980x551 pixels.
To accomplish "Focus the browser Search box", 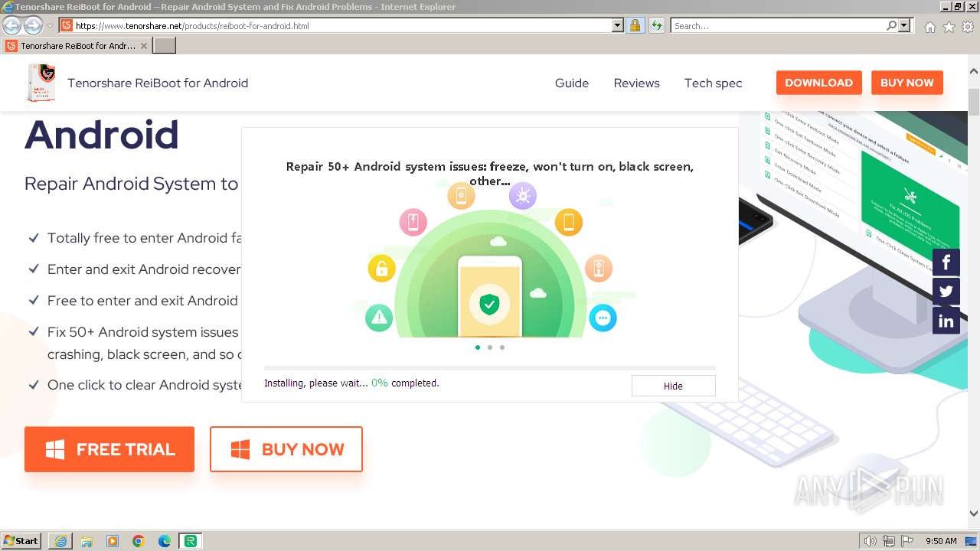I will click(778, 25).
